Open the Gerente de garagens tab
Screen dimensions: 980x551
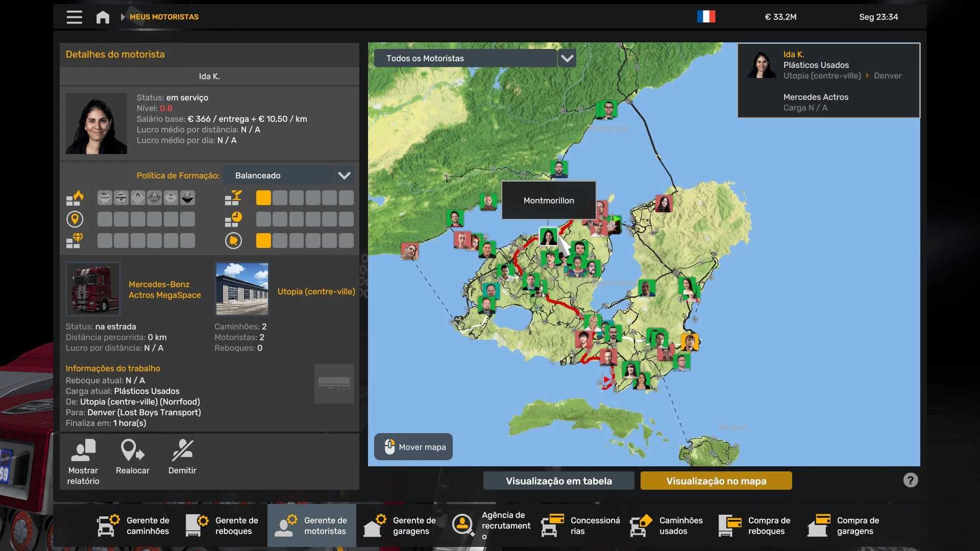pyautogui.click(x=400, y=525)
